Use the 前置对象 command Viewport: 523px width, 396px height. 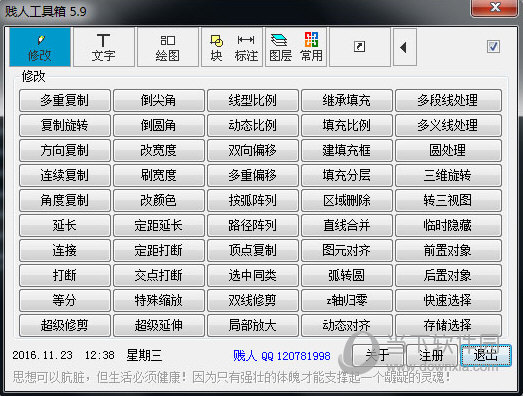pyautogui.click(x=448, y=250)
